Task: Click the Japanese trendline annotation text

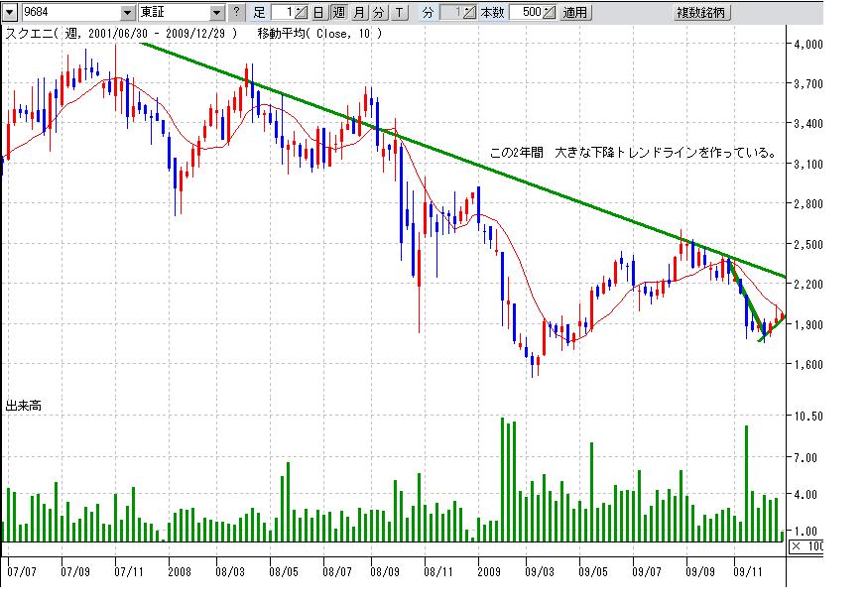Action: 633,154
